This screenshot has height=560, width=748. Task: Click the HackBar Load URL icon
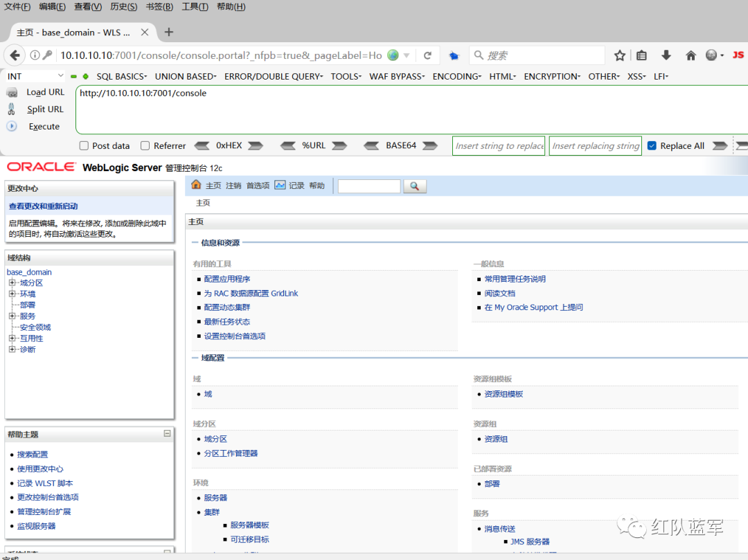click(12, 93)
